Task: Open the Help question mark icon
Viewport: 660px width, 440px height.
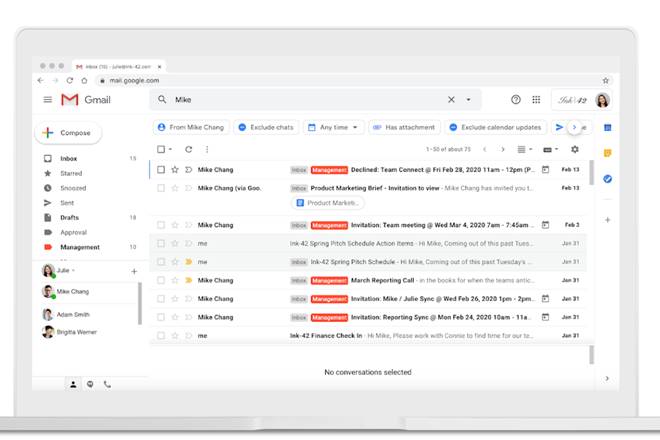Action: click(x=516, y=100)
